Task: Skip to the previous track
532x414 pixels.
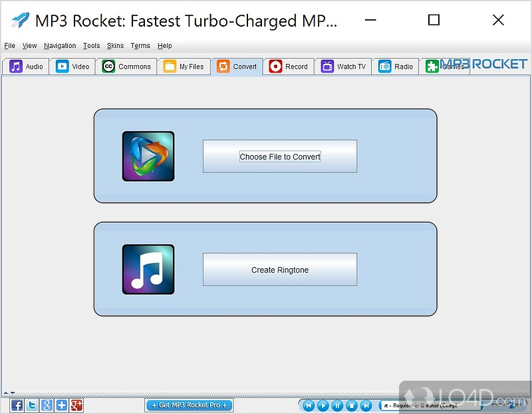Action: point(308,405)
